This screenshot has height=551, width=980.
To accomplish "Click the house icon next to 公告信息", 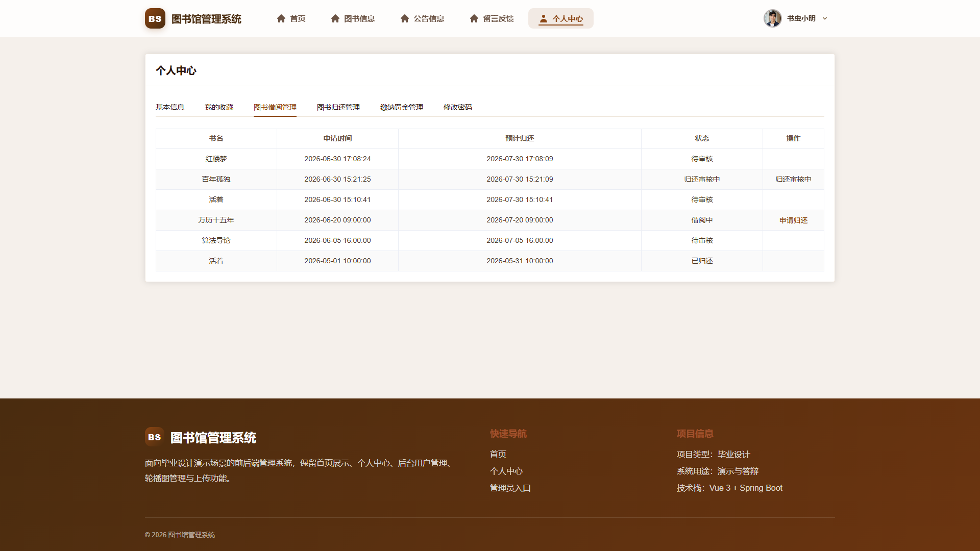I will click(405, 18).
